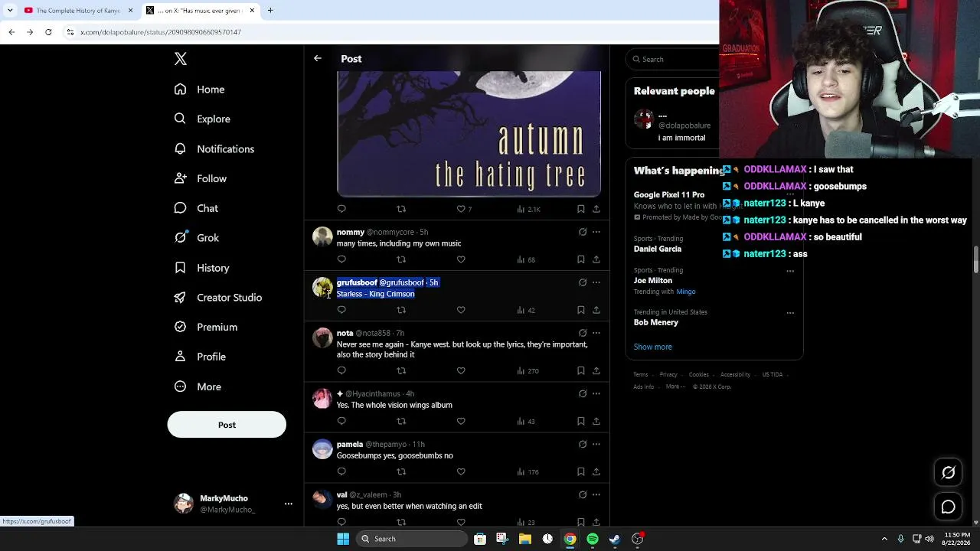Viewport: 980px width, 551px height.
Task: Share nota's Kanye West post
Action: click(596, 370)
